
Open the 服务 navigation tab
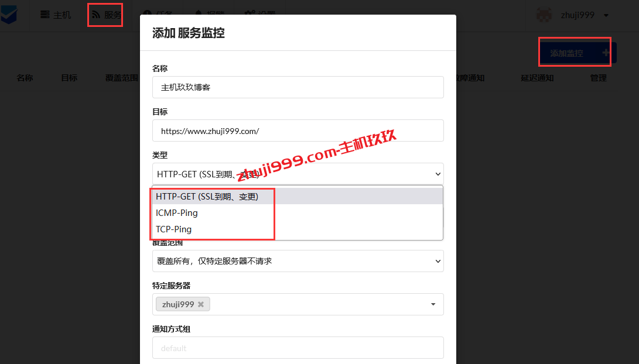[106, 15]
